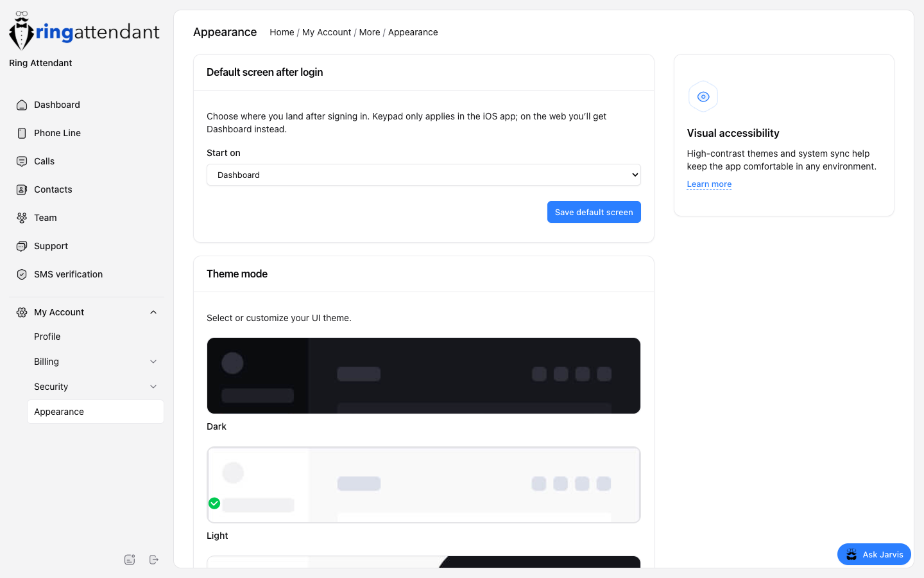
Task: Click the My Account gear icon
Action: point(22,312)
